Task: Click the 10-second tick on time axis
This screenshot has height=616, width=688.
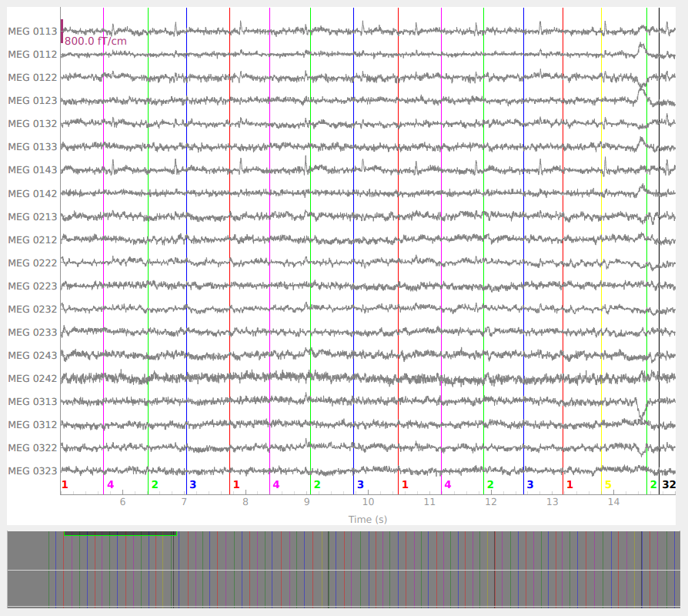Action: [x=368, y=502]
